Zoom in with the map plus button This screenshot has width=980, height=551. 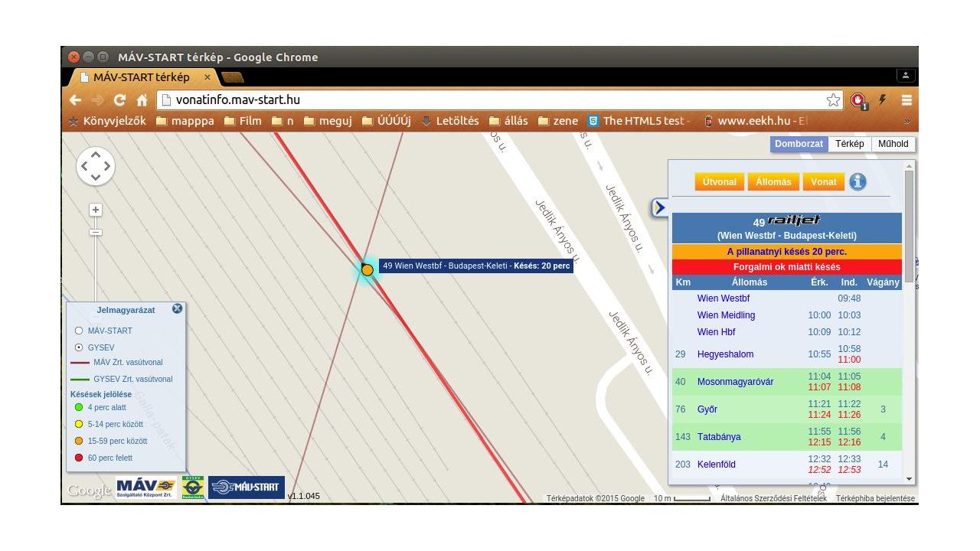pos(96,210)
